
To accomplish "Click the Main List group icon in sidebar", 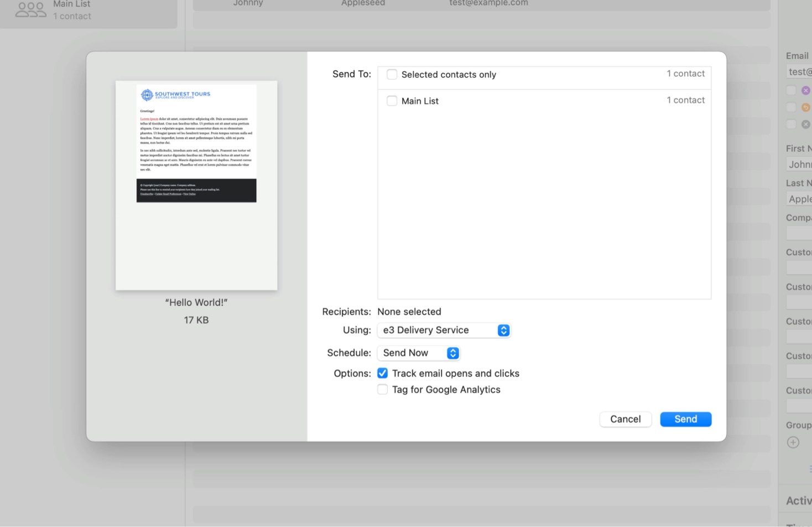I will pos(30,9).
